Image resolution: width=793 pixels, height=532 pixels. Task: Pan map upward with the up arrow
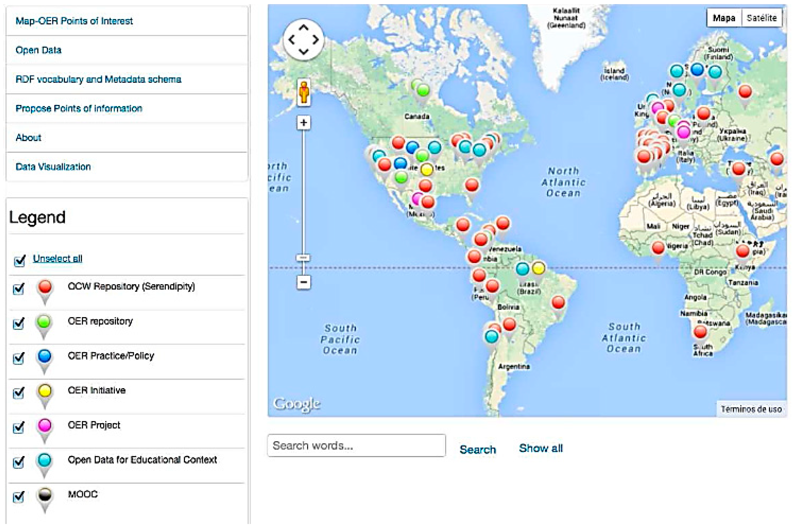pyautogui.click(x=303, y=28)
